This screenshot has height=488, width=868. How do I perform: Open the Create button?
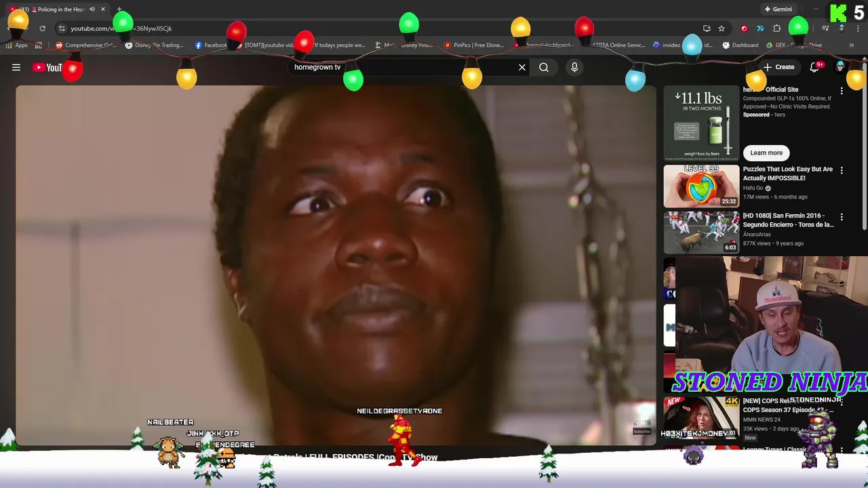tap(779, 67)
